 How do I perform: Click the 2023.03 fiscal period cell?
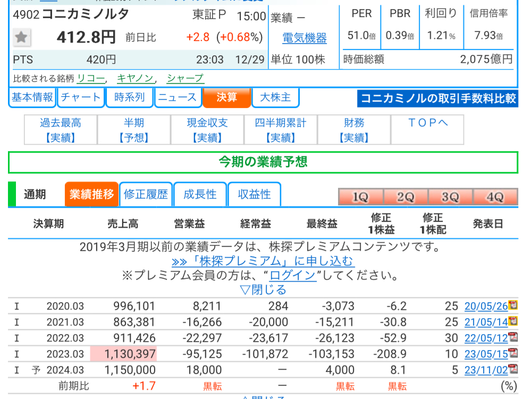[x=65, y=354]
